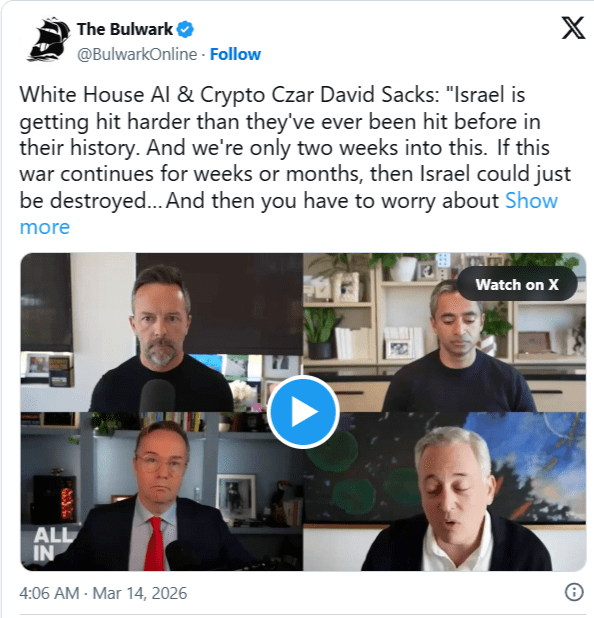Click the ALL IN watermark logo
The height and width of the screenshot is (618, 594).
[52, 544]
